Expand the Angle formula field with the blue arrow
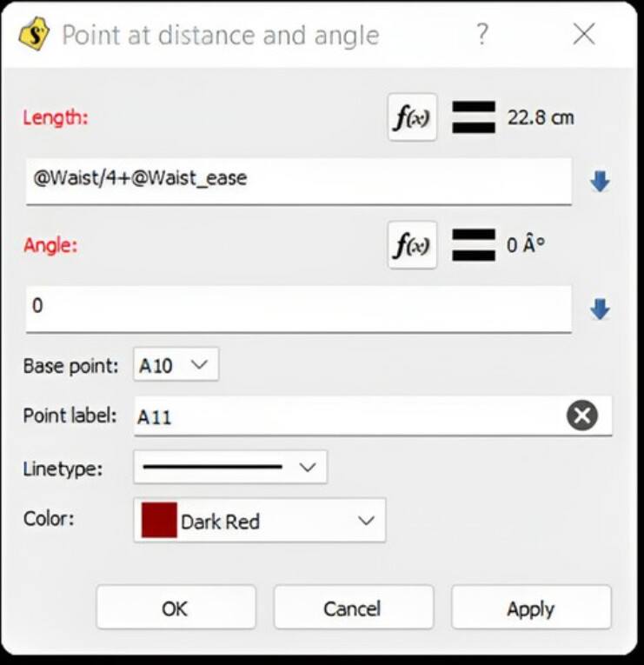 coord(600,309)
